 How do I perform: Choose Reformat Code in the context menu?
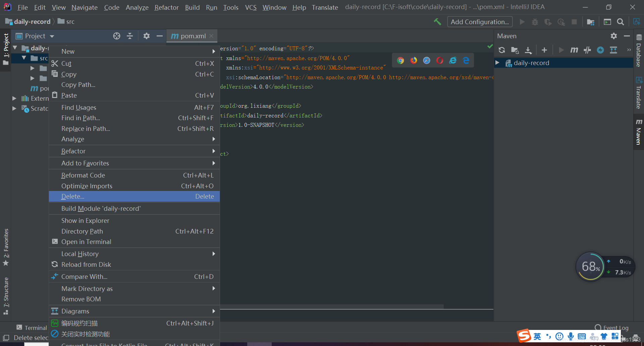coord(134,175)
